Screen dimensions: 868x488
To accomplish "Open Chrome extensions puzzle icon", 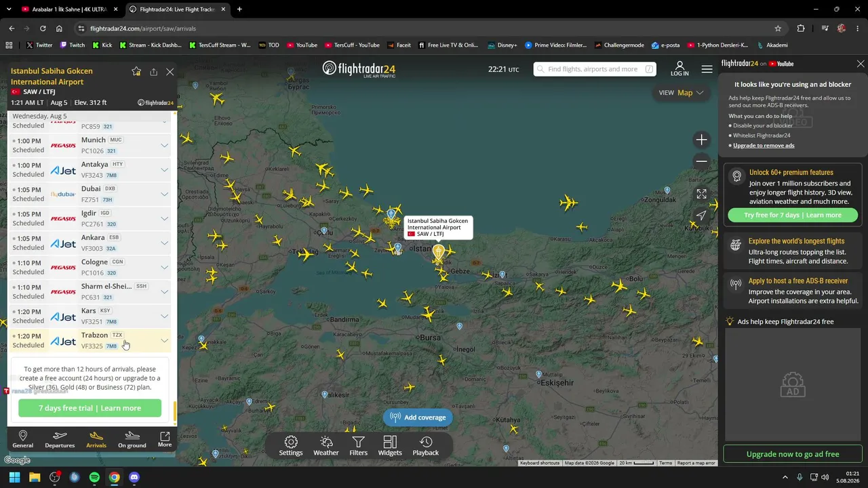I will pos(801,28).
